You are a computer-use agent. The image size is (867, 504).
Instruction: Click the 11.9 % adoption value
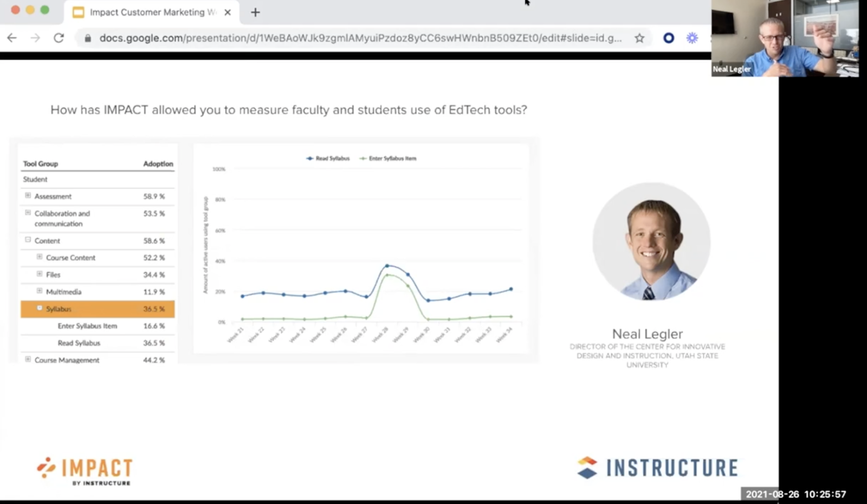point(154,292)
